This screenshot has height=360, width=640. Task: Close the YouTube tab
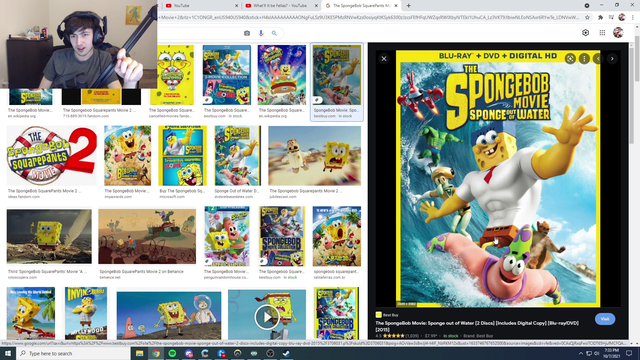point(237,6)
